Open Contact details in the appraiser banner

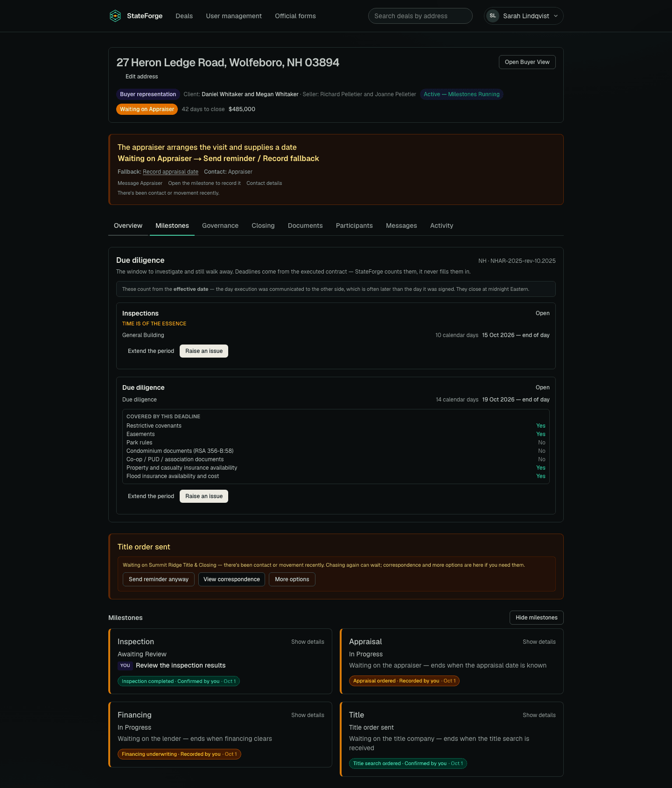pos(264,183)
